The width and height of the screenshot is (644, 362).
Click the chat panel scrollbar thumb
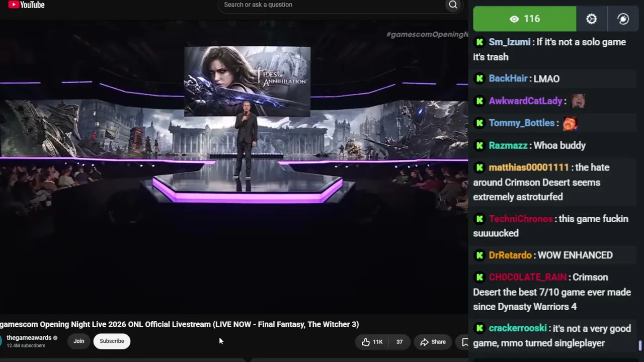click(640, 346)
